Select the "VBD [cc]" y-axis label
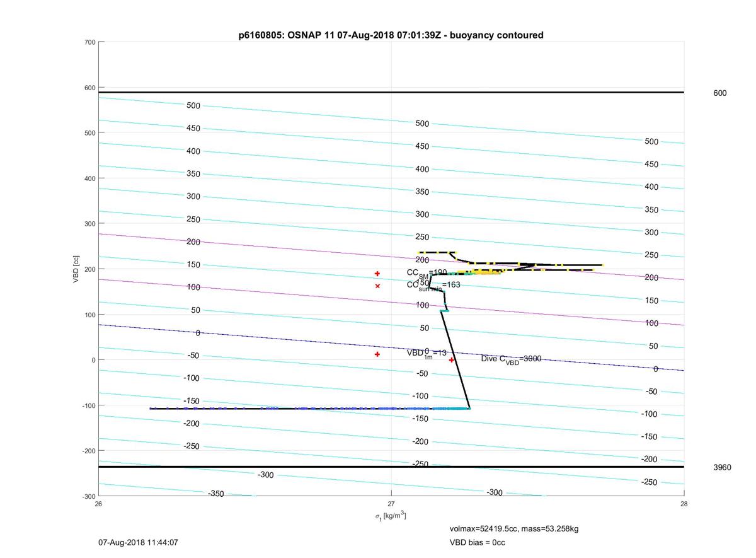Screen dimensions: 756x558 pyautogui.click(x=76, y=269)
